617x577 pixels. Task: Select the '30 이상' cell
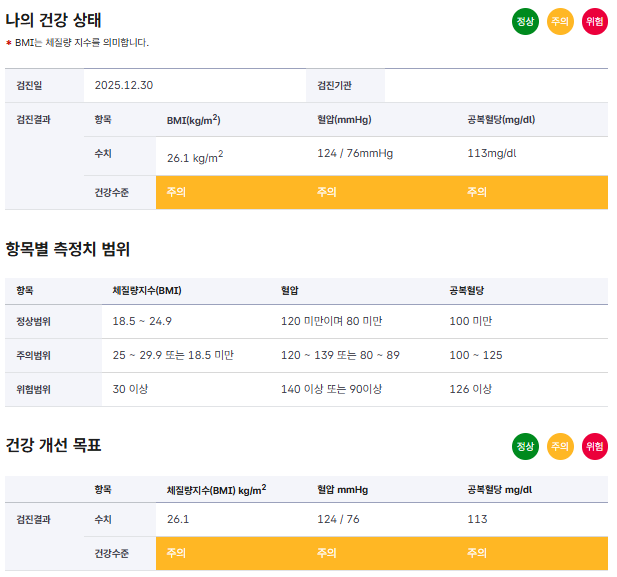coord(130,389)
